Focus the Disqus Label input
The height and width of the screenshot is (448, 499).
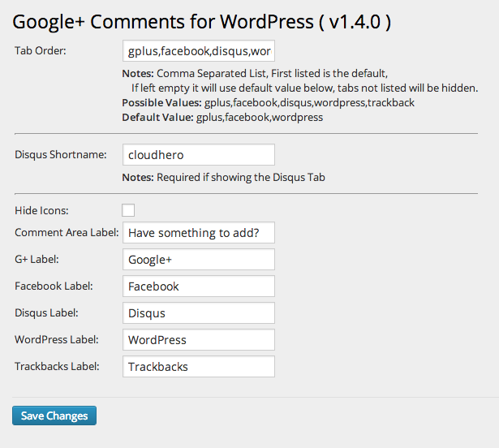tap(199, 313)
